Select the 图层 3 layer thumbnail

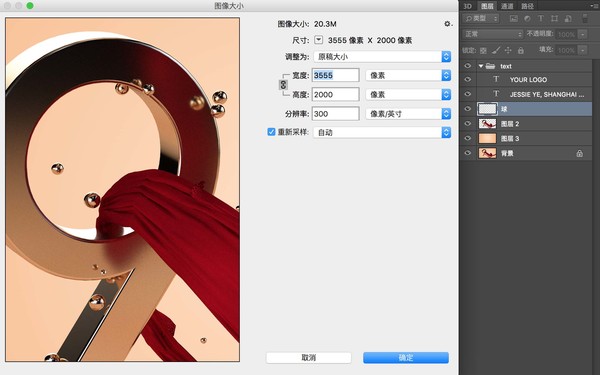[x=488, y=138]
